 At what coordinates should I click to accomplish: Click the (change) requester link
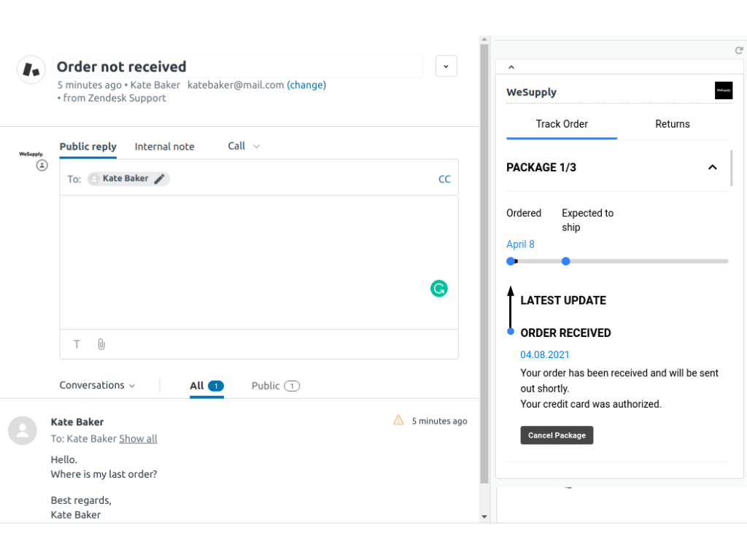(x=306, y=85)
